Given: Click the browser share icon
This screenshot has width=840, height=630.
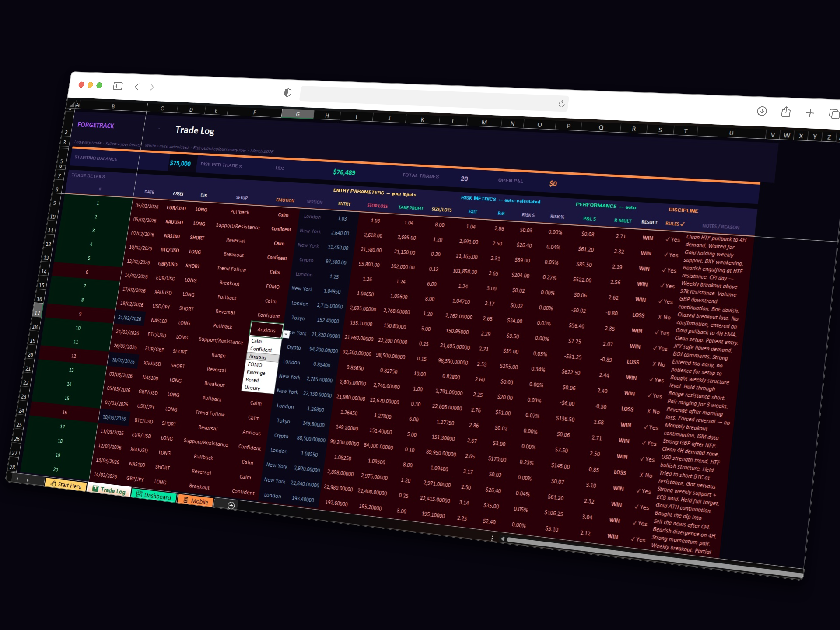Looking at the screenshot, I should click(786, 112).
